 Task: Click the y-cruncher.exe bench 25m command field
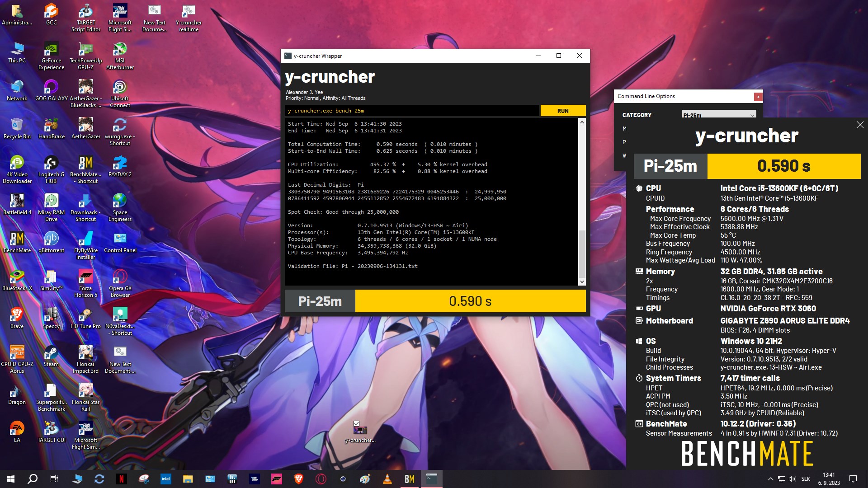click(412, 111)
